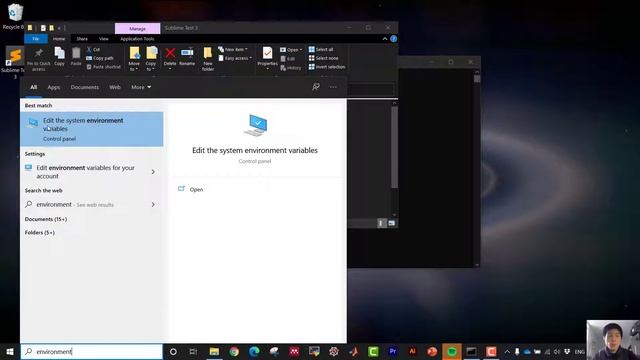Click the Cortana circle icon
The image size is (640, 360).
coord(173,351)
